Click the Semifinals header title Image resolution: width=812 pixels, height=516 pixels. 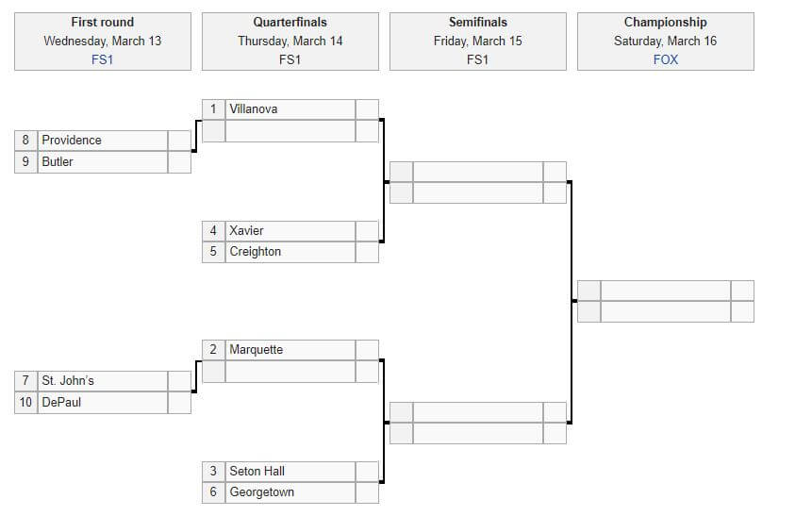(x=477, y=22)
